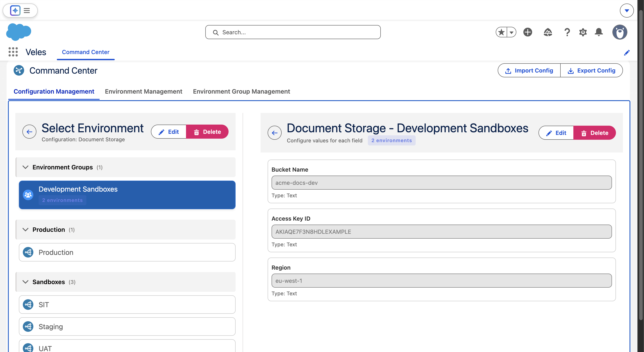The height and width of the screenshot is (352, 644).
Task: Click the page edit pencil icon
Action: coord(627,53)
